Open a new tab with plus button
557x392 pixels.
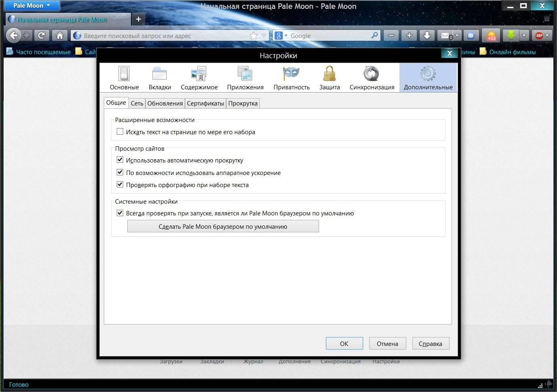click(139, 19)
